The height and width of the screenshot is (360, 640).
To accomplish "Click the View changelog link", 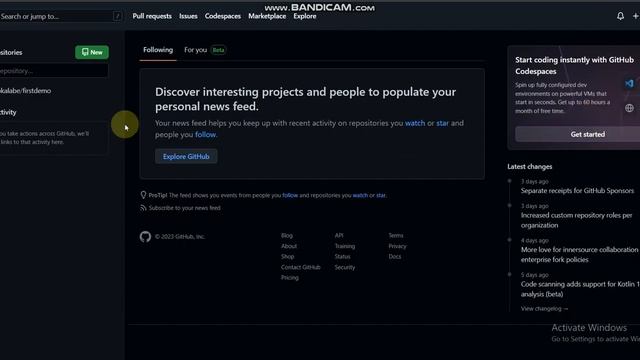I will (x=544, y=309).
